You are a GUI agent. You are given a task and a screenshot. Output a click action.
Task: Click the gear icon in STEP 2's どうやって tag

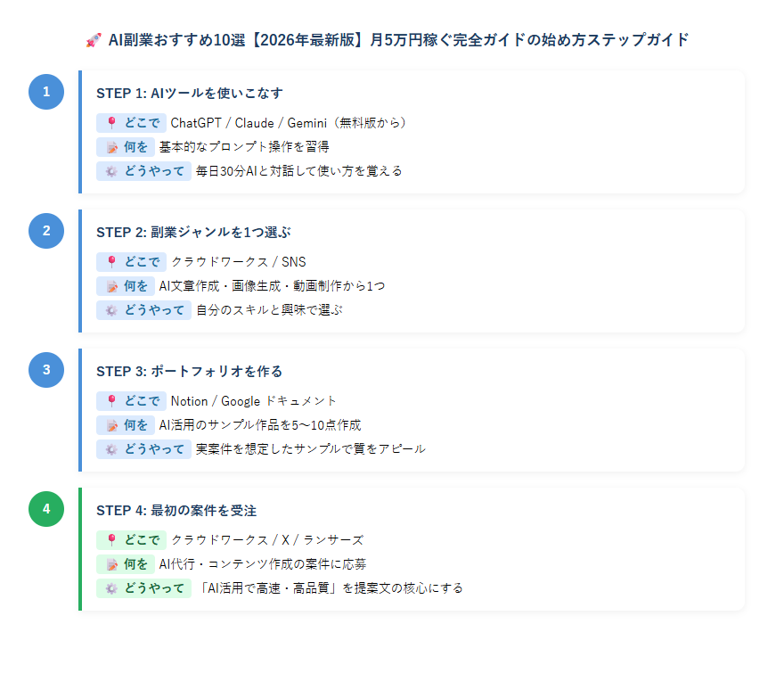click(x=111, y=310)
